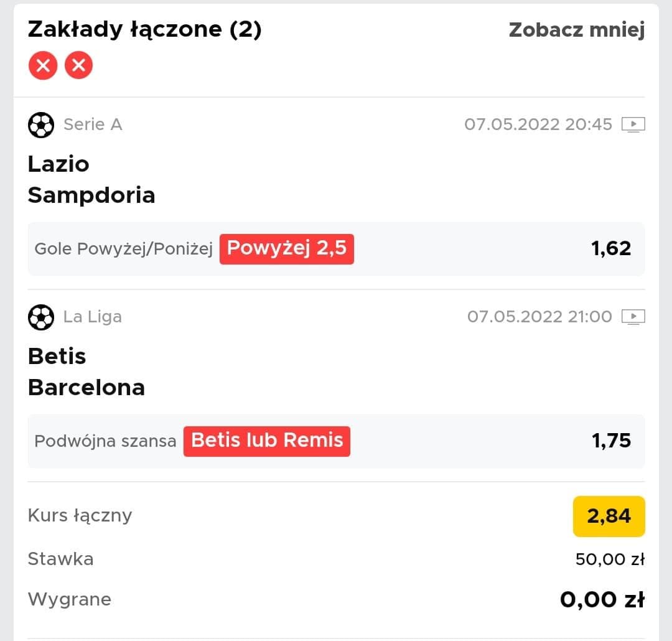
Task: Click the Serie A league label
Action: pos(93,124)
